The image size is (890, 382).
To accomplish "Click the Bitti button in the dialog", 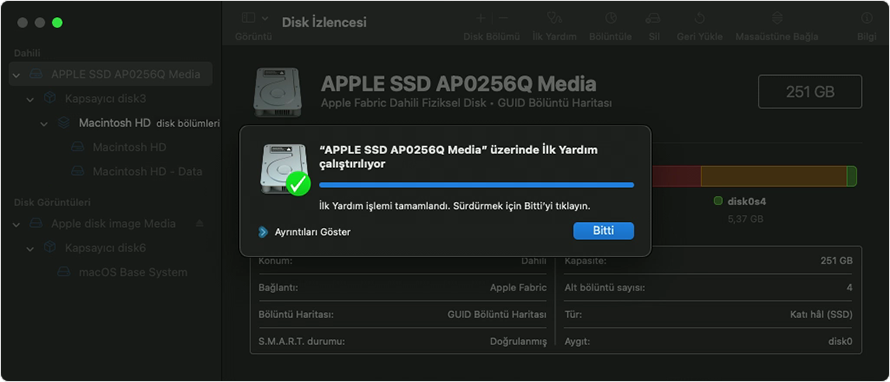I will 603,231.
